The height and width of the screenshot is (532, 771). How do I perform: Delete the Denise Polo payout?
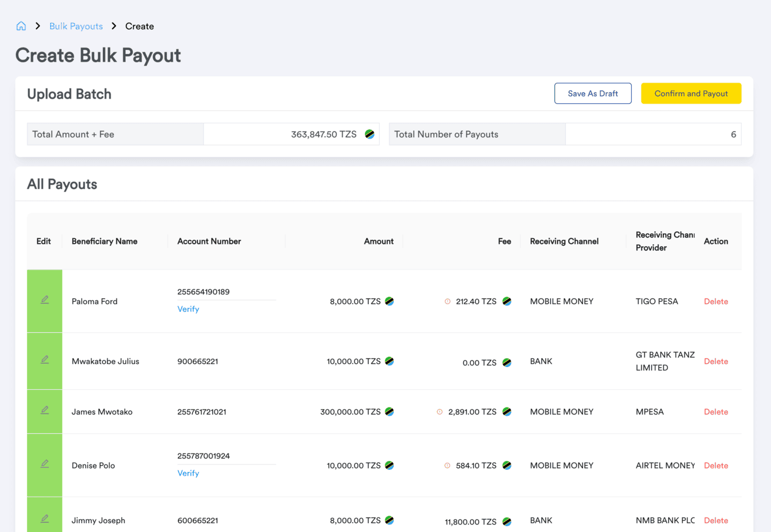coord(716,466)
